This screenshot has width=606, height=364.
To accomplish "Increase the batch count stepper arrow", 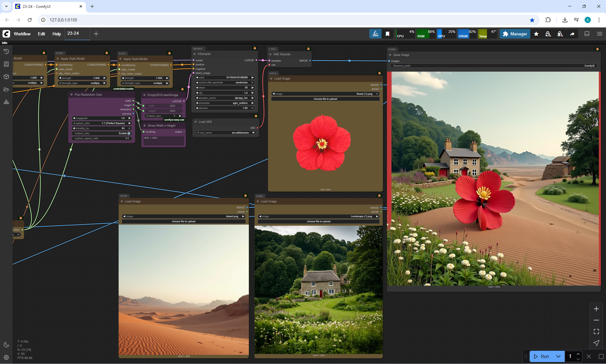I will [578, 354].
